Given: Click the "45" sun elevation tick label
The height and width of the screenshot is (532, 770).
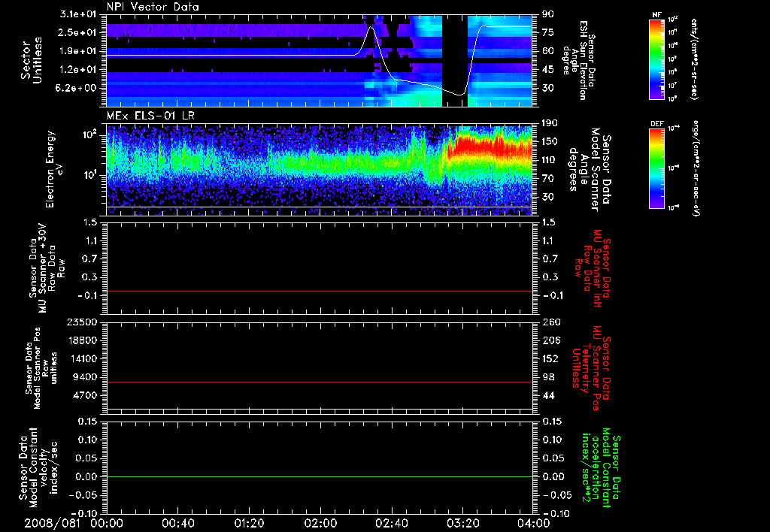Looking at the screenshot, I should (547, 70).
